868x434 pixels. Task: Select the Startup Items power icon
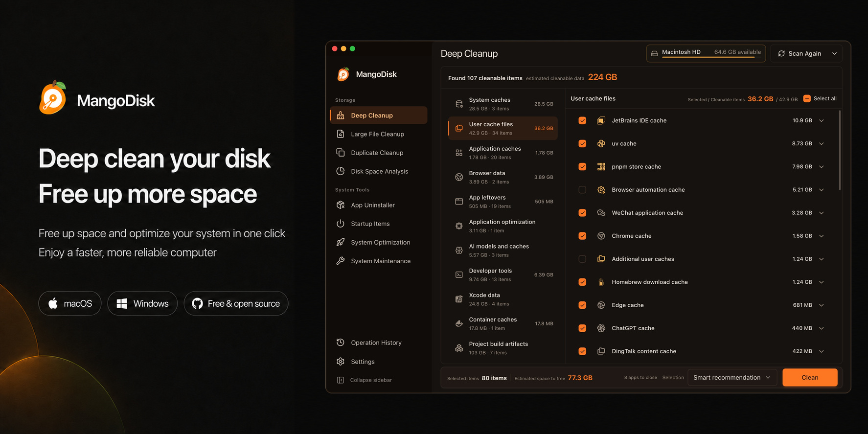(x=341, y=224)
